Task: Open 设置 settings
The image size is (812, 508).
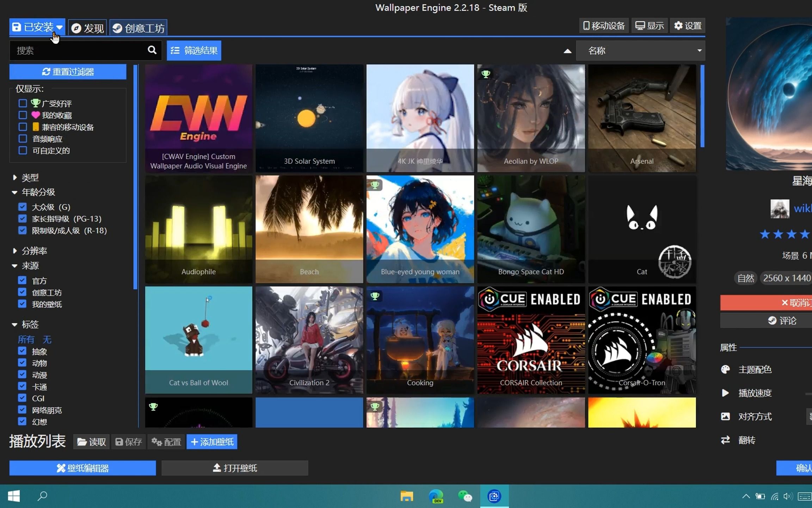Action: (688, 26)
